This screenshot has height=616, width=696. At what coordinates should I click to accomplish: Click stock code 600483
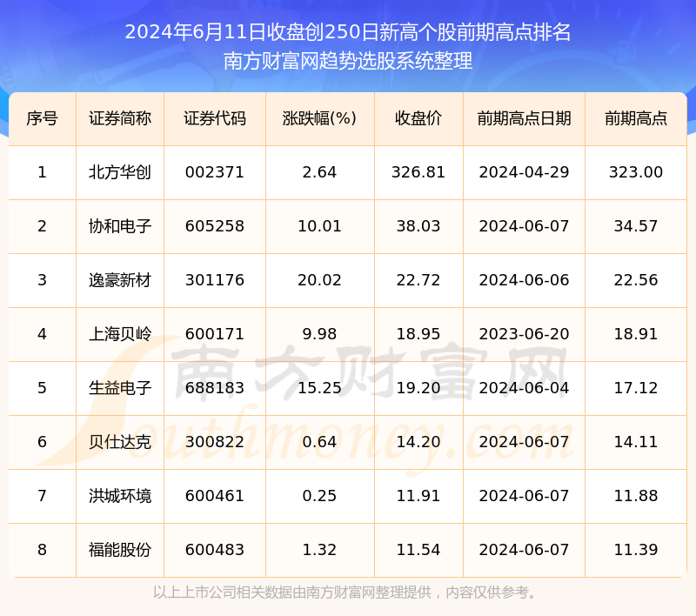pos(215,550)
